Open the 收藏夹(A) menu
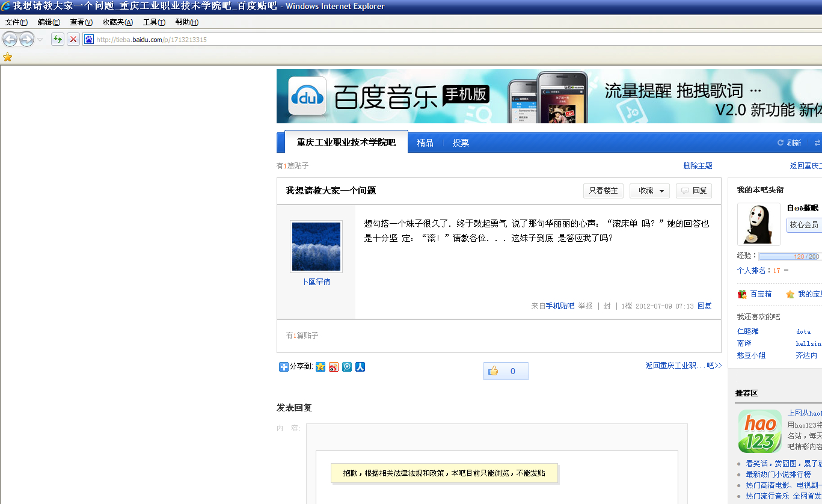Viewport: 822px width, 504px height. (117, 22)
